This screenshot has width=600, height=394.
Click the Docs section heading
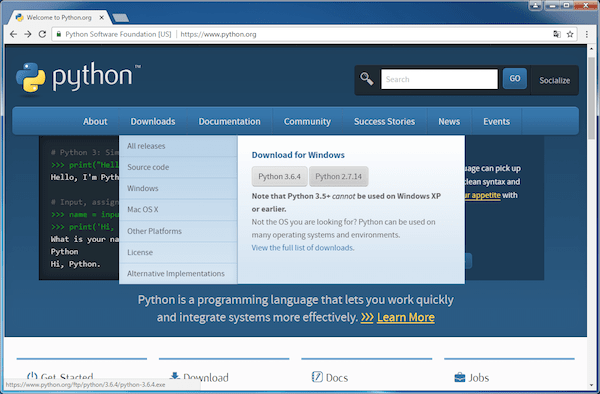(337, 378)
